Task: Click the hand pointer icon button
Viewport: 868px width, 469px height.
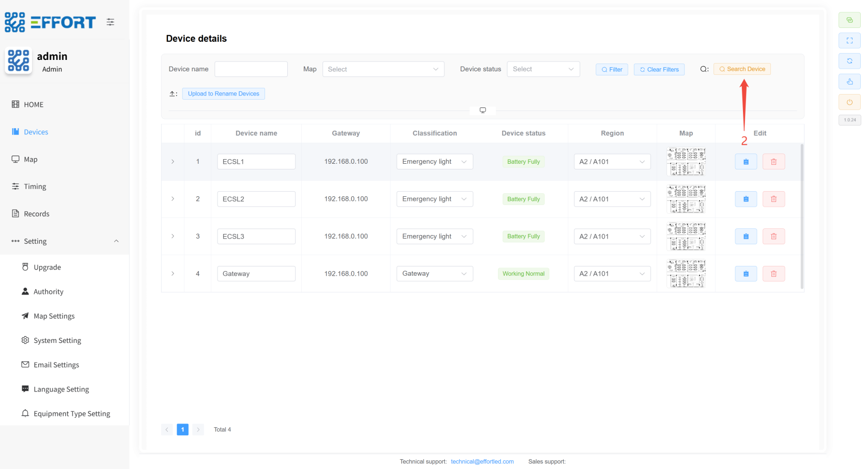Action: 849,82
